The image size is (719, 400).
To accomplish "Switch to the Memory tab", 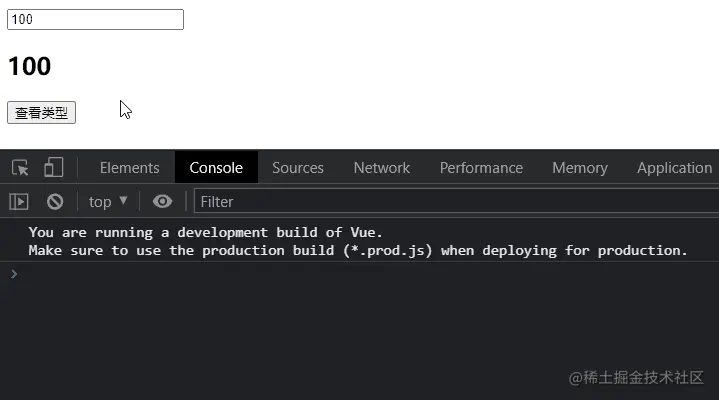I will point(580,168).
